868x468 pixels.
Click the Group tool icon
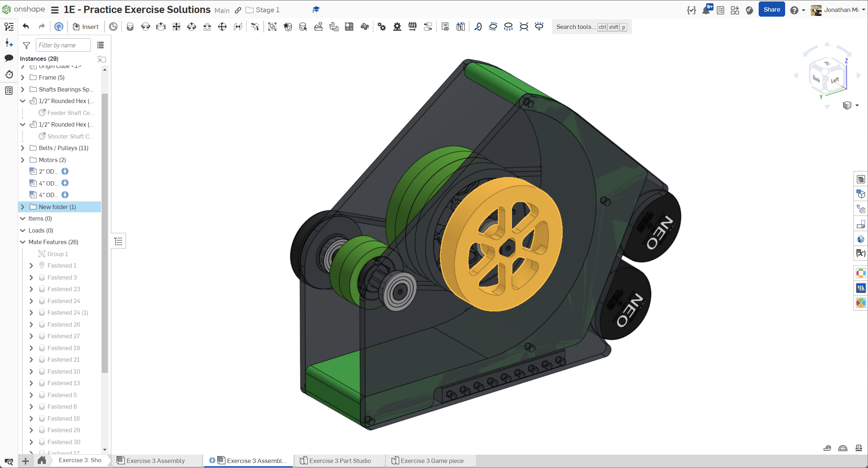tap(272, 27)
